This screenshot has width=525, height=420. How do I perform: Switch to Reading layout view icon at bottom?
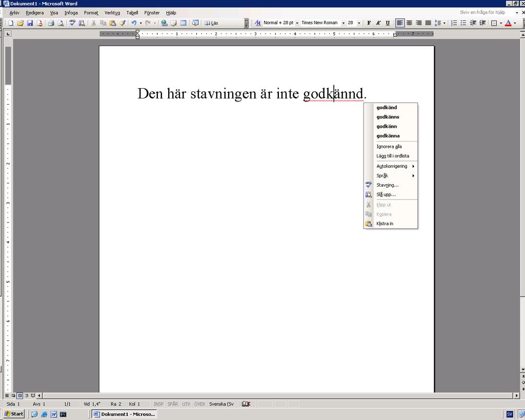[33, 395]
